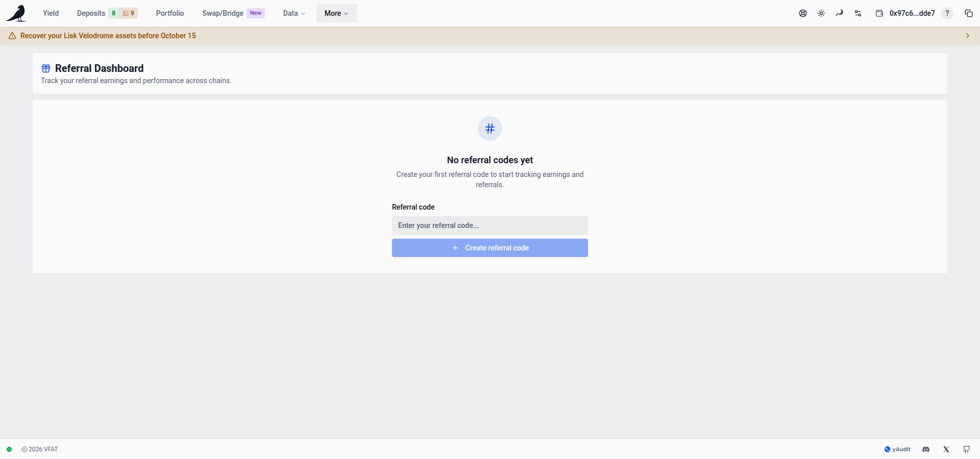Click the green status dot in the footer

(9, 449)
